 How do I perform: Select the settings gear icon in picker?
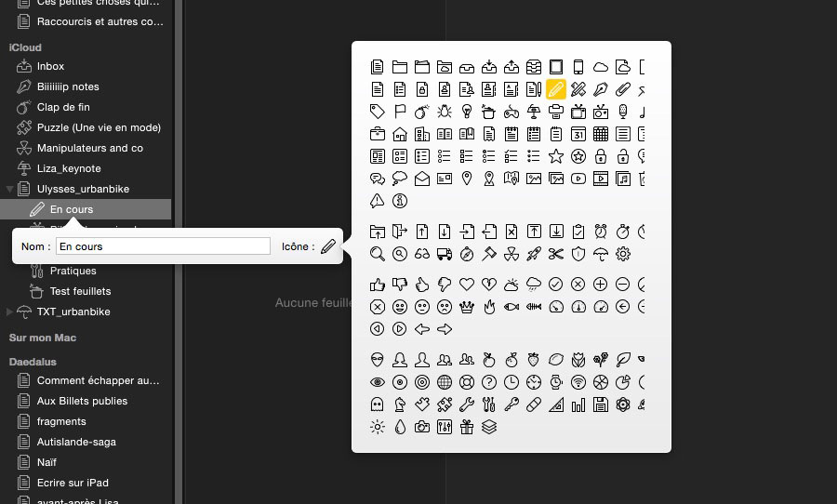pyautogui.click(x=623, y=254)
